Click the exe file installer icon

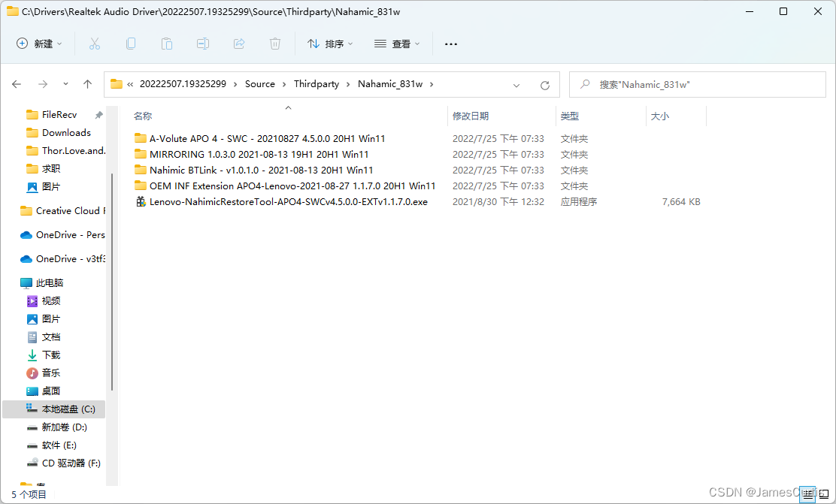(141, 201)
